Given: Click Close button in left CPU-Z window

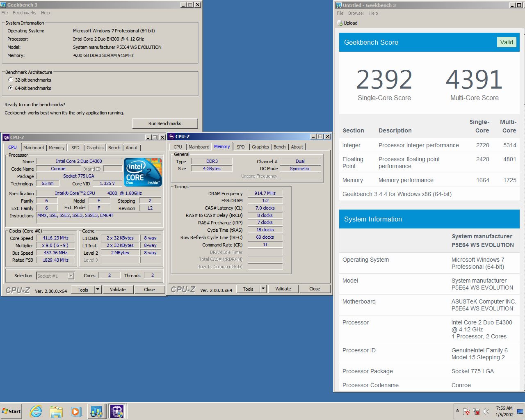Looking at the screenshot, I should coord(149,290).
